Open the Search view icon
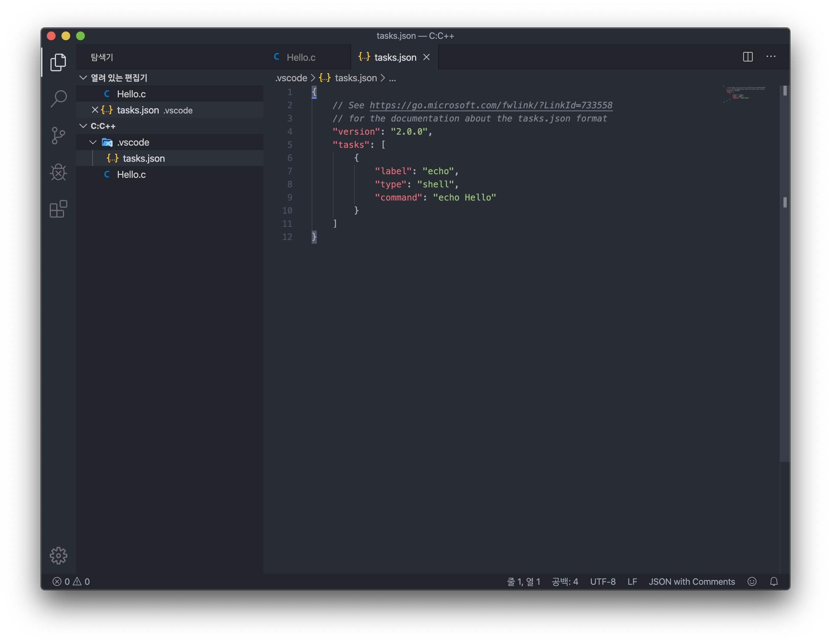The image size is (831, 644). (58, 98)
